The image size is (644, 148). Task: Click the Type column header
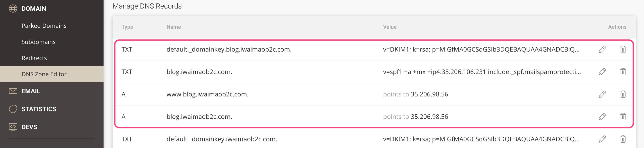point(127,27)
